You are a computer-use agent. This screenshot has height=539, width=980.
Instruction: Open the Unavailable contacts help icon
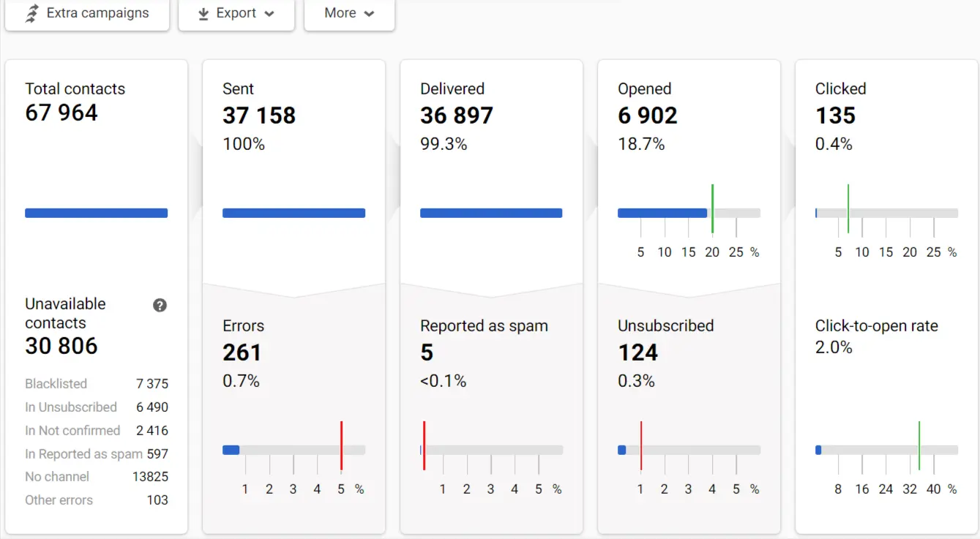[160, 306]
